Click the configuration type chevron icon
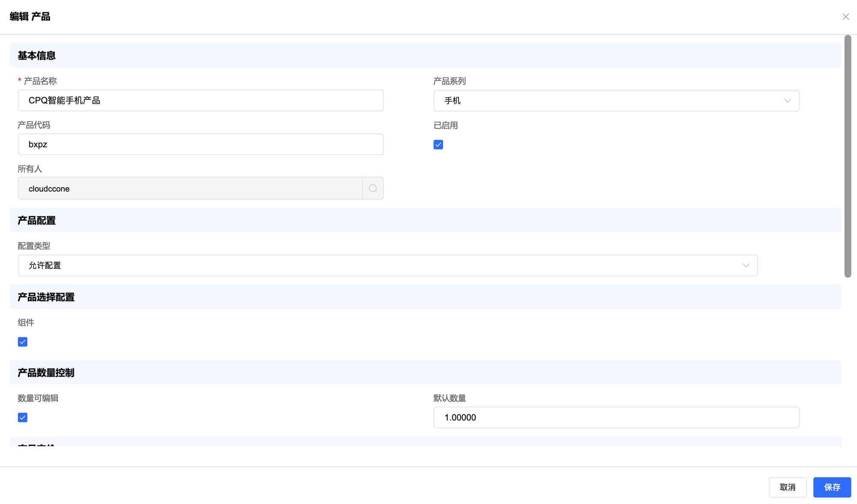 (x=746, y=265)
